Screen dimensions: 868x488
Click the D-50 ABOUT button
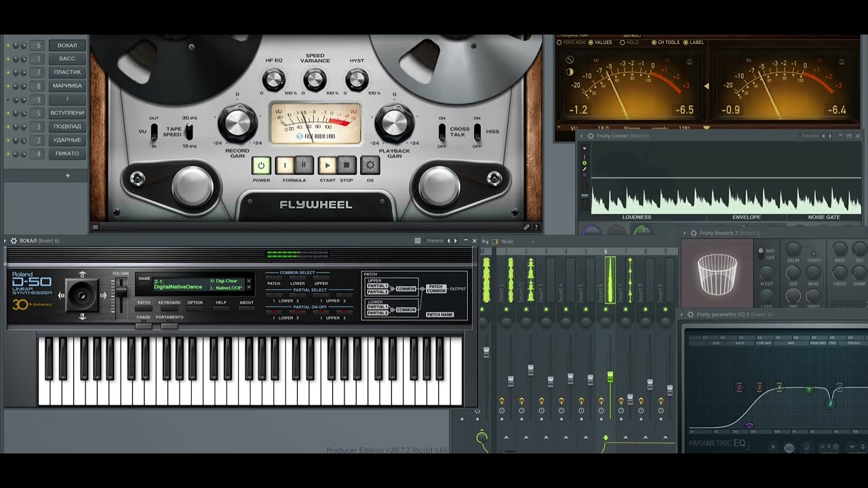247,308
